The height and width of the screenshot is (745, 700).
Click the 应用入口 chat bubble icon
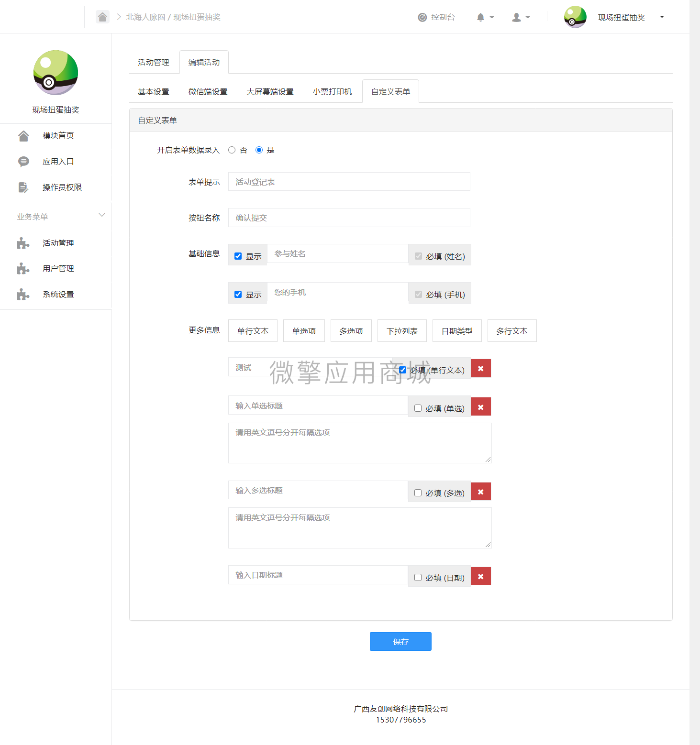23,162
